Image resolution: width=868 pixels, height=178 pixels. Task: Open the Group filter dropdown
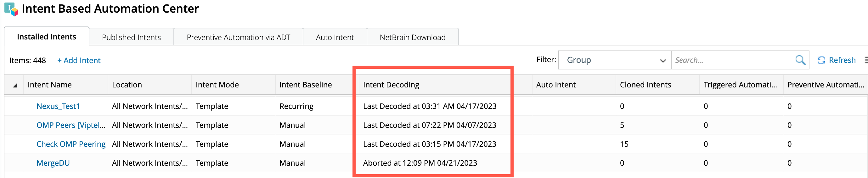pos(615,61)
